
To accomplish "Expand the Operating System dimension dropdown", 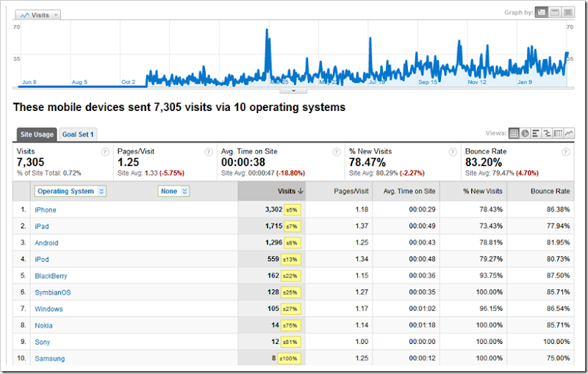I will (70, 191).
